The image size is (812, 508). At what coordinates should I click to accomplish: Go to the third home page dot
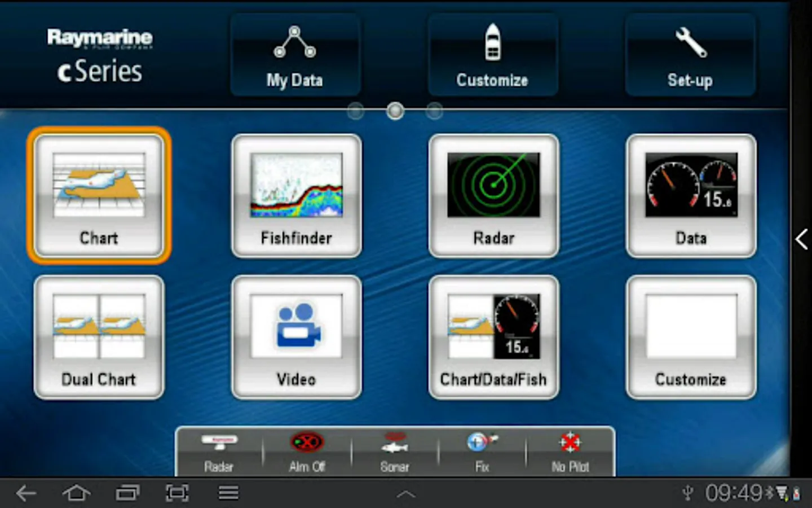(x=434, y=111)
